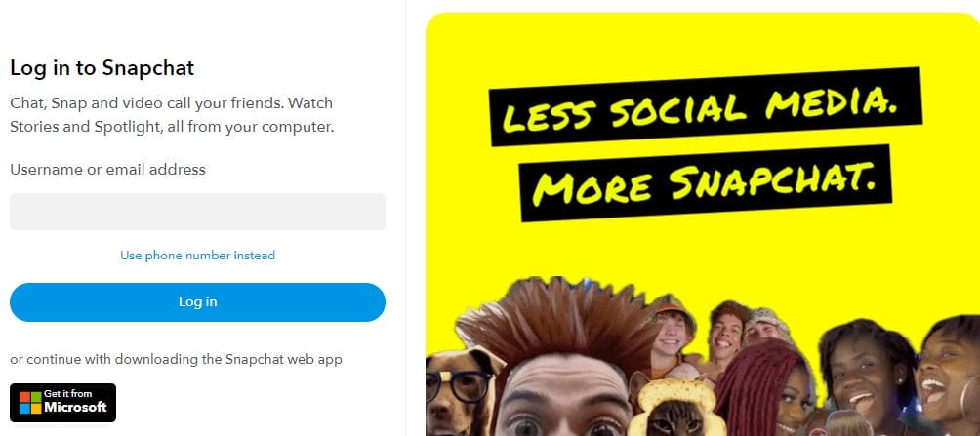Click the Chat, Snap and video call description text
This screenshot has width=980, height=436.
[x=172, y=115]
